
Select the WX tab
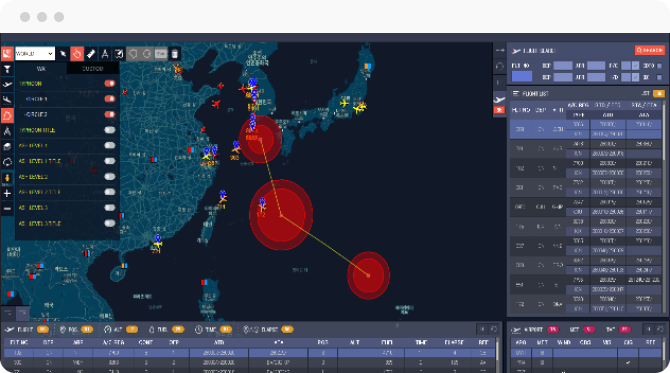coord(41,68)
